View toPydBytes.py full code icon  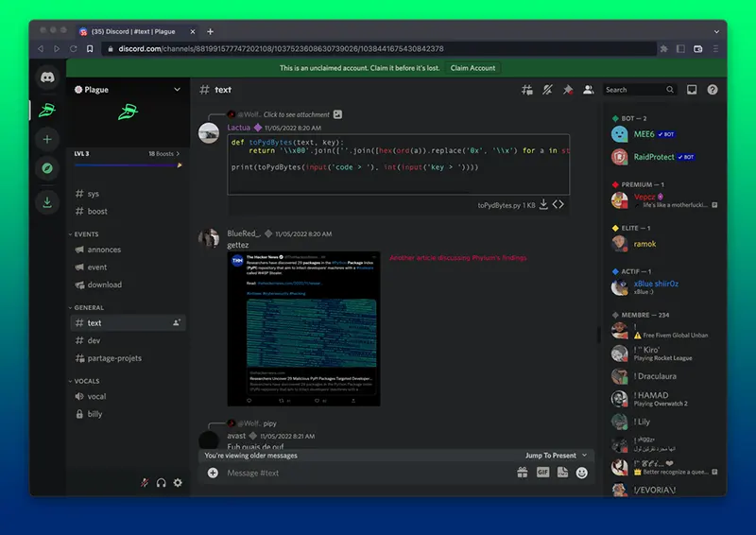tap(558, 204)
